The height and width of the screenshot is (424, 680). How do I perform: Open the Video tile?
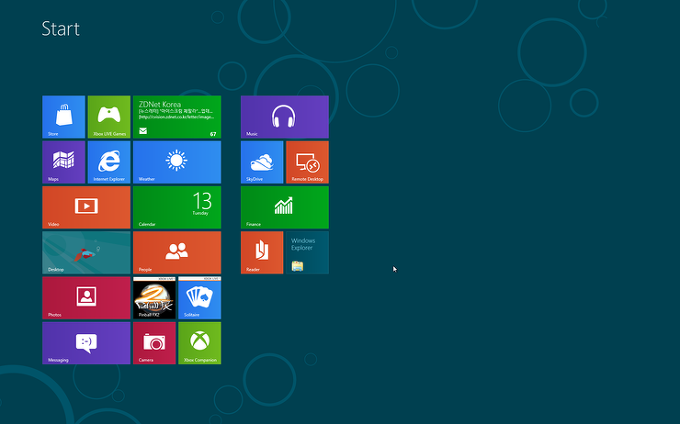[x=86, y=207]
